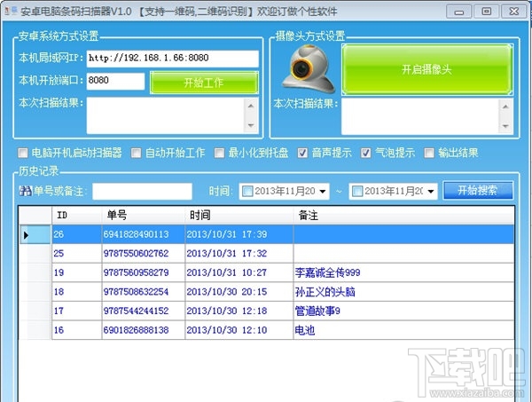The image size is (532, 402).
Task: Click the remark 李嘉诚全传999
Action: click(x=327, y=272)
